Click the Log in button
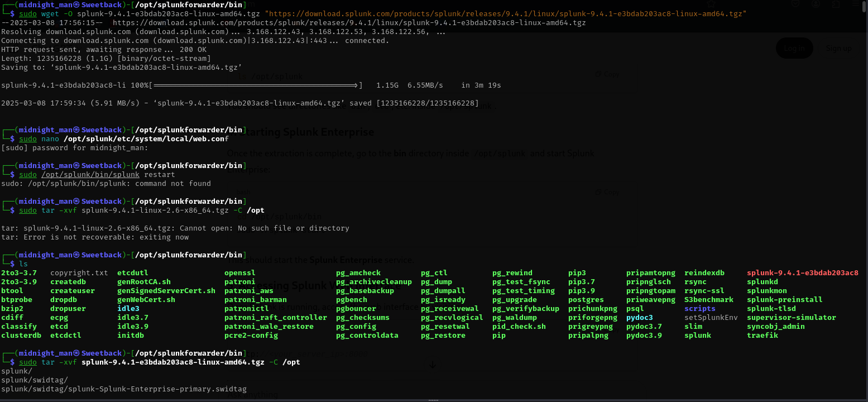The image size is (868, 402). tap(794, 49)
